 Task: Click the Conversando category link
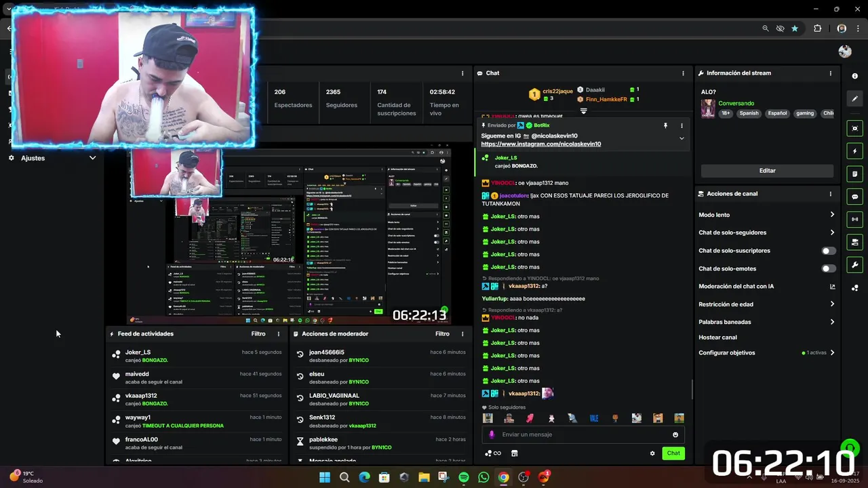coord(736,104)
